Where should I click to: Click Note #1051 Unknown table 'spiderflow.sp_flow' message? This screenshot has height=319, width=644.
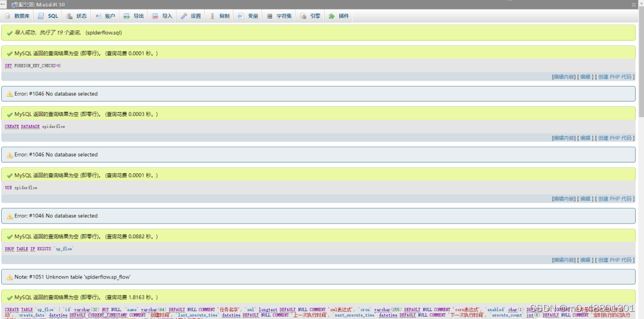pyautogui.click(x=72, y=277)
